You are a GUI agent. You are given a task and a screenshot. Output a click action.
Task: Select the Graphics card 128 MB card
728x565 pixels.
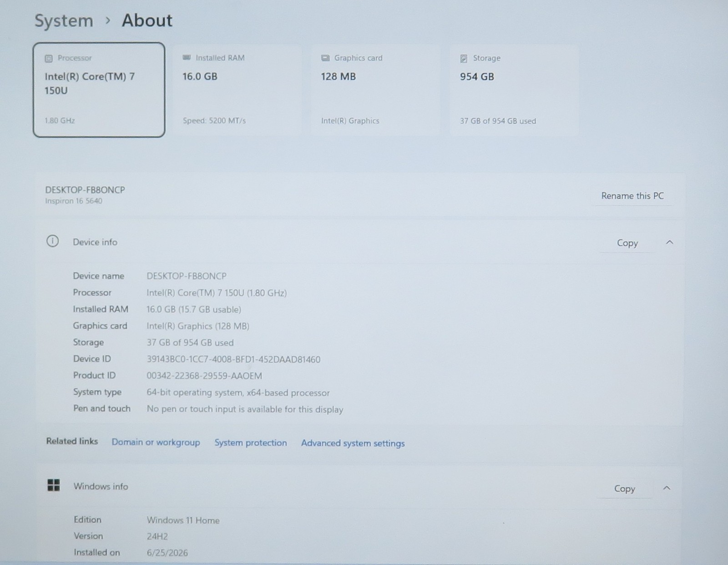pos(375,90)
